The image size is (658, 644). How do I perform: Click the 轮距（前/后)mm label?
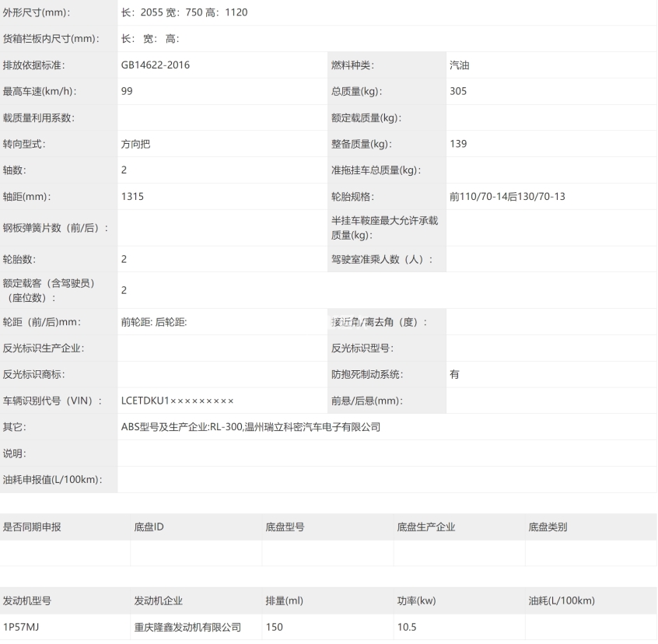(42, 322)
